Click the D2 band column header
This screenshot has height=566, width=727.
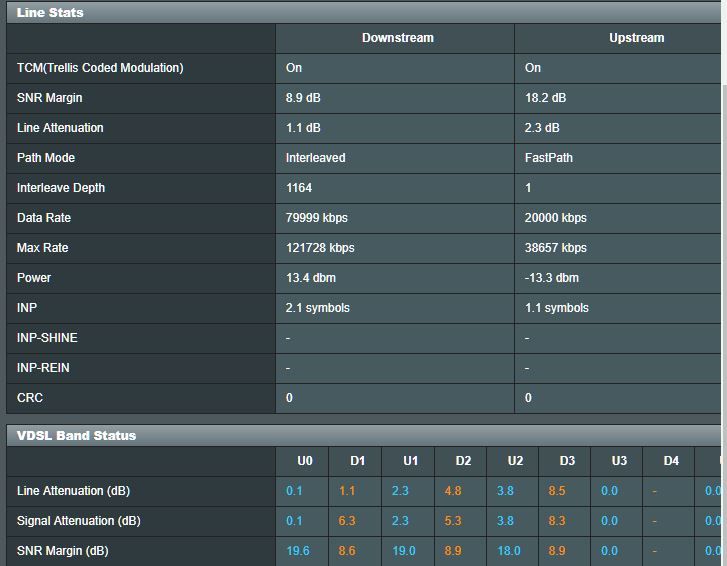463,461
